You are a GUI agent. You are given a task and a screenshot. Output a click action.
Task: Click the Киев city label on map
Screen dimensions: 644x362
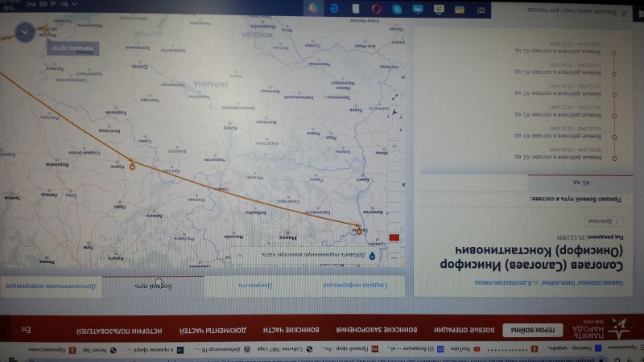(230, 127)
